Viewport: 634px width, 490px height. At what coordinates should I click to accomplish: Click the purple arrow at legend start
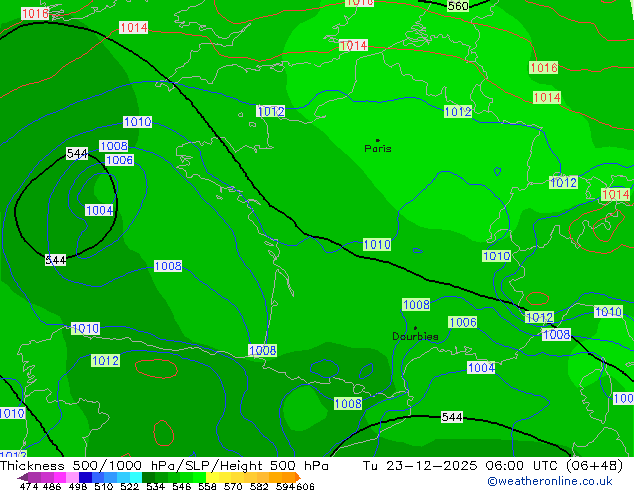click(23, 477)
